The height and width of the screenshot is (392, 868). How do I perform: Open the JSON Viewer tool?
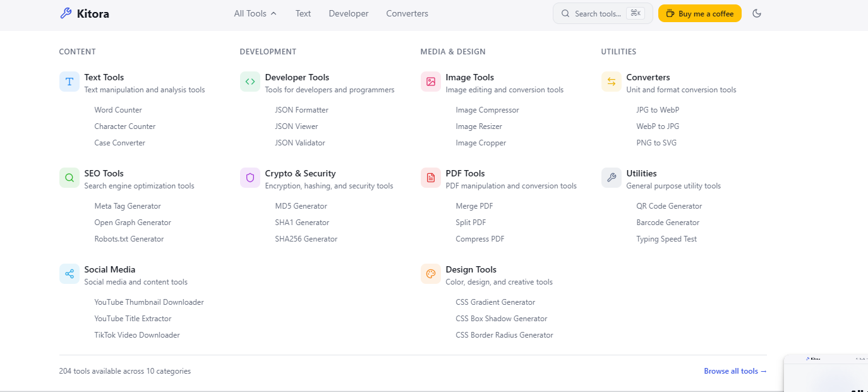tap(296, 126)
